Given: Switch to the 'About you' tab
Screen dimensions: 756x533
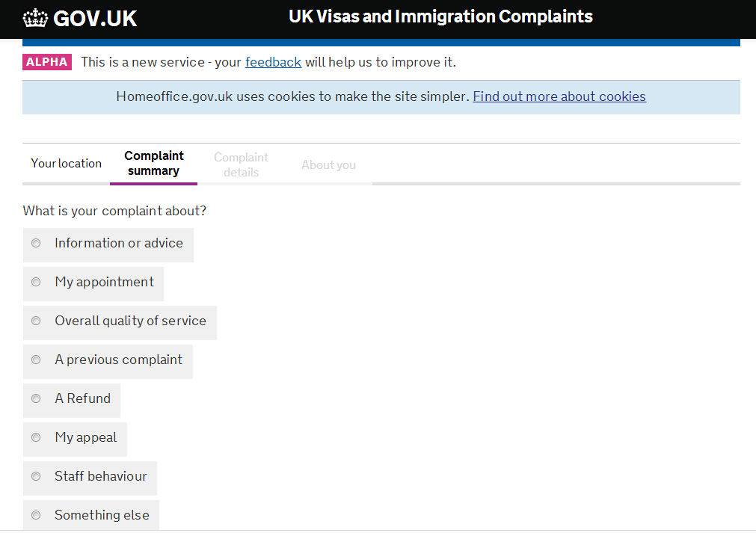Looking at the screenshot, I should point(328,165).
